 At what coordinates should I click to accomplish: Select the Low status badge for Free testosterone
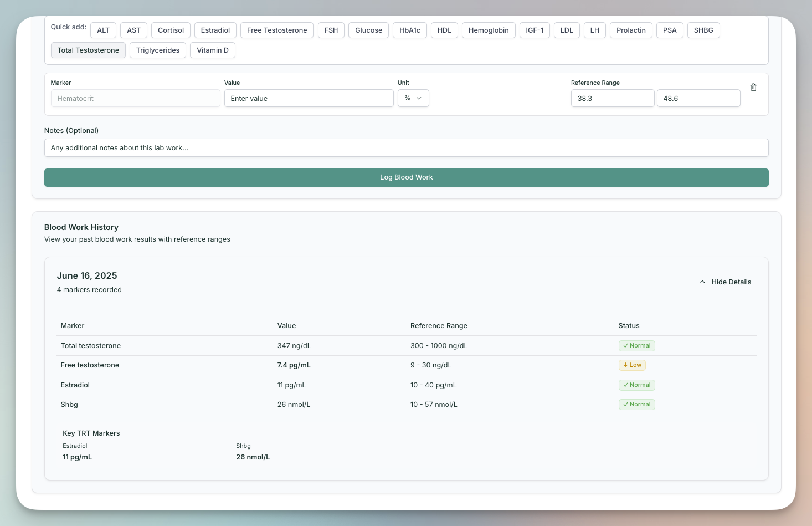632,365
